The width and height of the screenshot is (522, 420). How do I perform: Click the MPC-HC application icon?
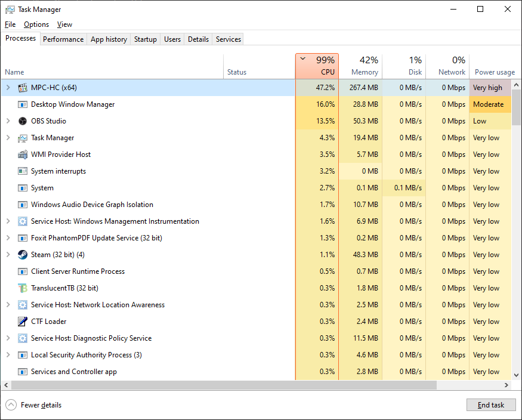coord(22,87)
